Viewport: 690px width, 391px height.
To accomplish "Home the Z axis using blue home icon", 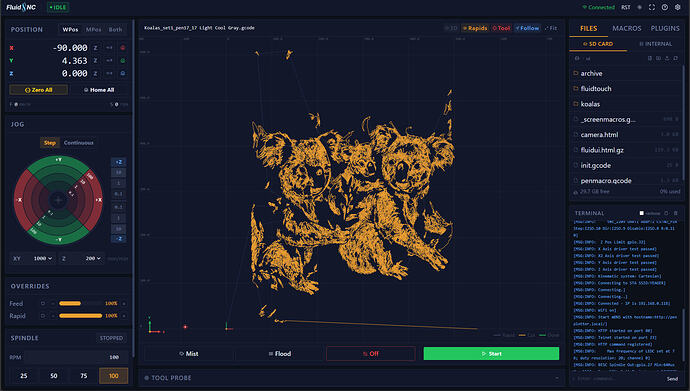I will (123, 73).
